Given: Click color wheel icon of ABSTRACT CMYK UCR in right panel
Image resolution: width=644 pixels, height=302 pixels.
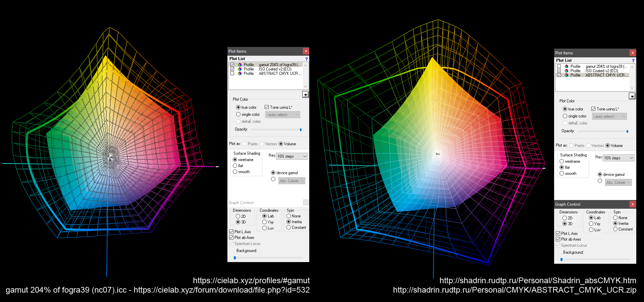Looking at the screenshot, I should [x=567, y=75].
